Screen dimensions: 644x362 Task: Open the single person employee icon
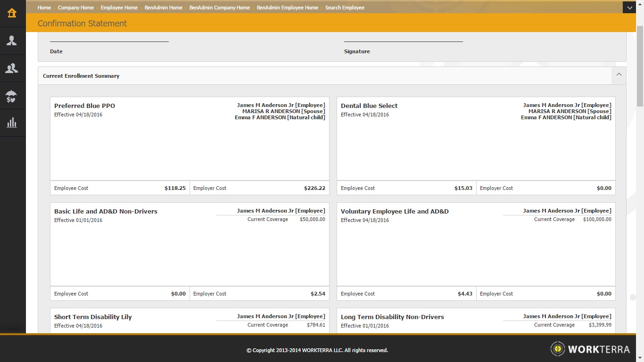[x=12, y=41]
